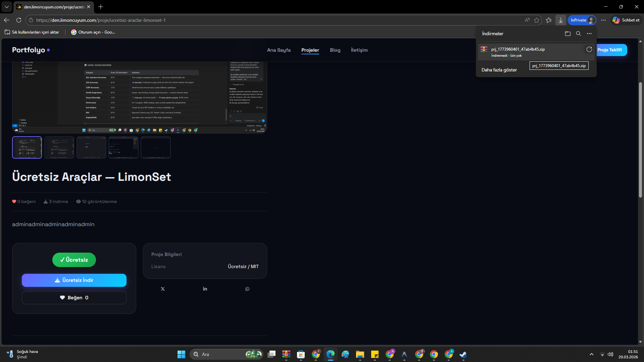The image size is (644, 362).
Task: Share the project via WhatsApp
Action: (247, 289)
